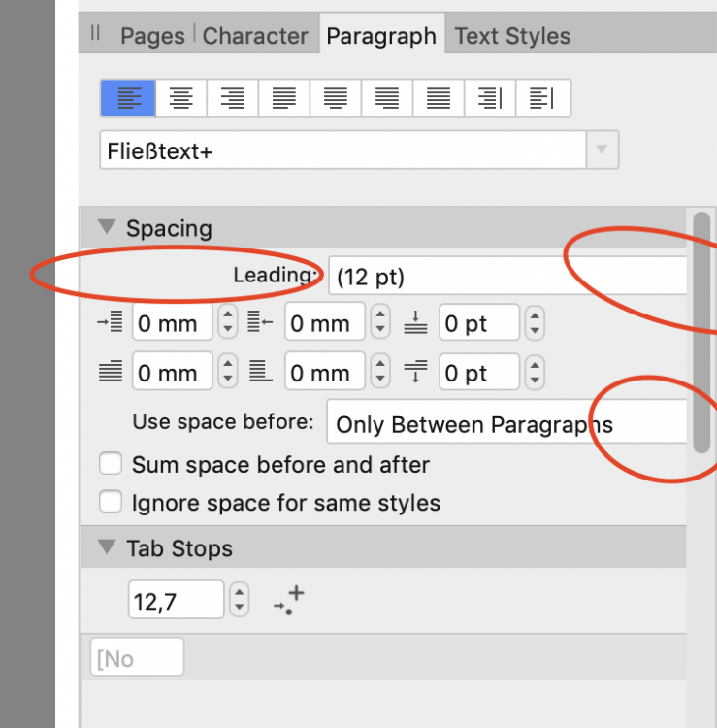
Task: Select Align Right paragraph alignment
Action: pyautogui.click(x=233, y=98)
